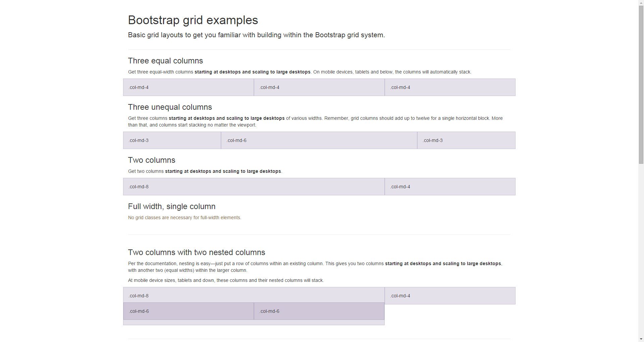Click the "Per the documentation, nesting is easy" paragraph

pos(315,267)
